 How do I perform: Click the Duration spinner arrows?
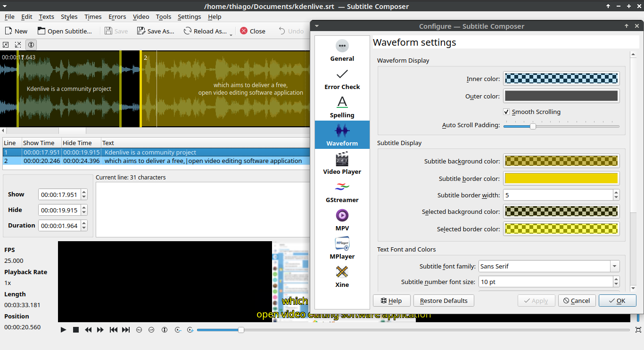[84, 226]
